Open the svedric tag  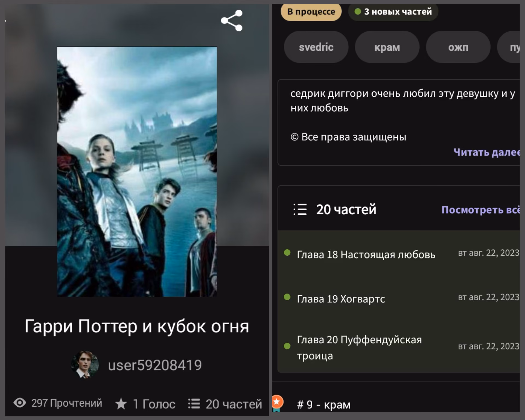point(316,47)
